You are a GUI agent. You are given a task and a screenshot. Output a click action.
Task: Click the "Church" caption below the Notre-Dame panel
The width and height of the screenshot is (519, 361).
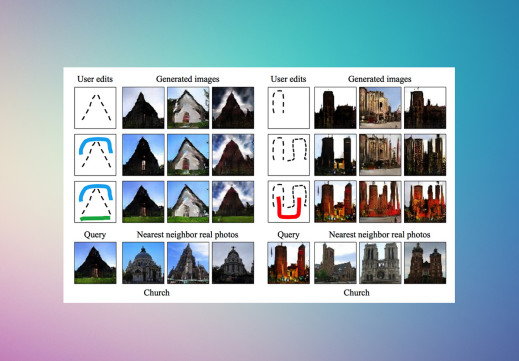(x=357, y=293)
